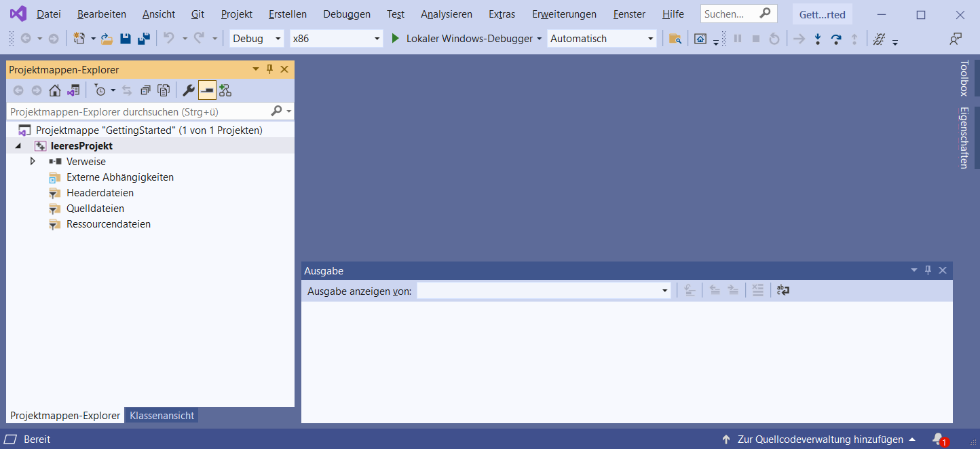Viewport: 980px width, 449px height.
Task: Click the Save All icon
Action: (143, 39)
